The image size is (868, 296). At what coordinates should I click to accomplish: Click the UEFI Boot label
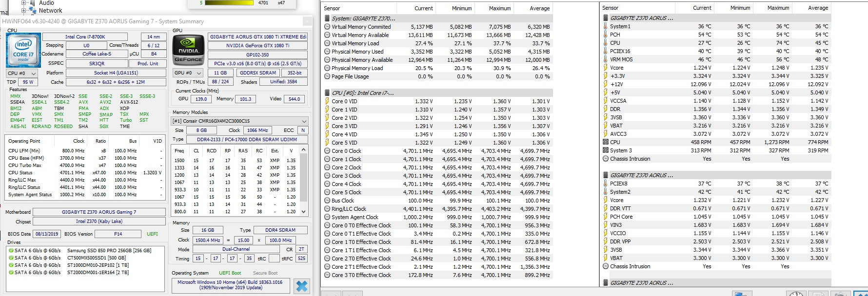tap(230, 273)
